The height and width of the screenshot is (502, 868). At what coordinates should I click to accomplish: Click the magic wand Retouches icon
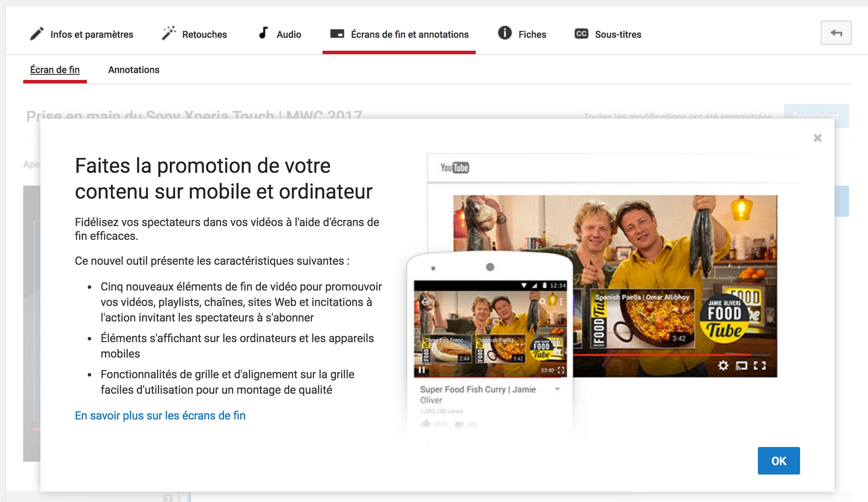(x=169, y=33)
